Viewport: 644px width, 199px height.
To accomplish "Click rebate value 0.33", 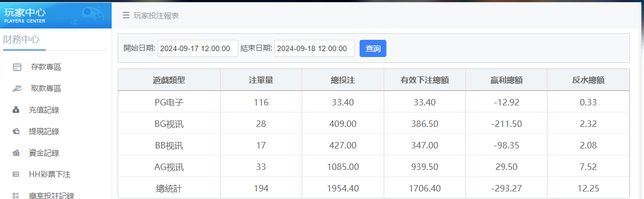I will tap(588, 102).
